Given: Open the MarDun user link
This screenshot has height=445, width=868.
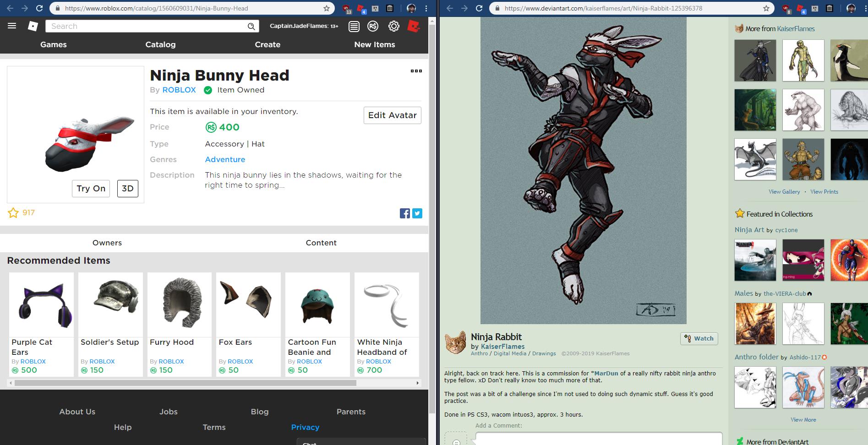Looking at the screenshot, I should pos(606,373).
